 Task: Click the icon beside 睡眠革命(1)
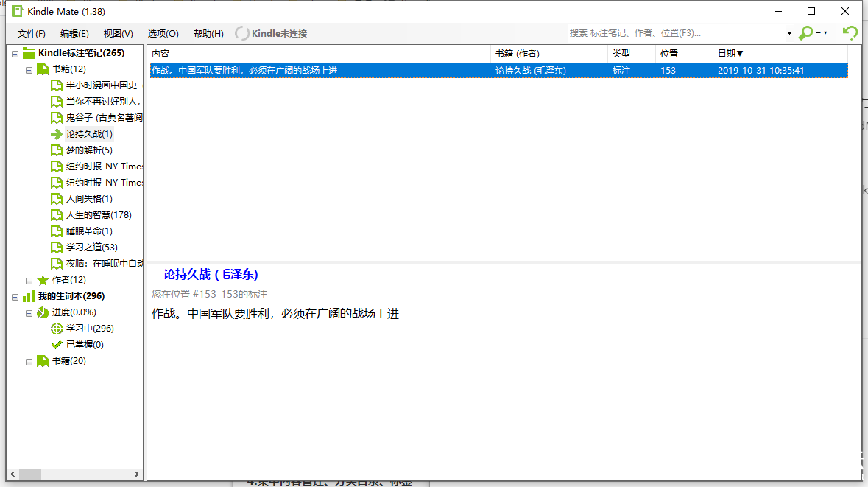point(57,231)
